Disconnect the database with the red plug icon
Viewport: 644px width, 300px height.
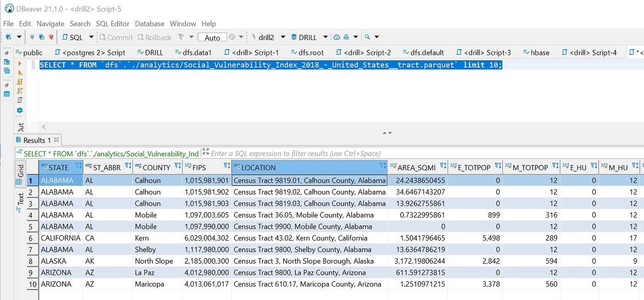point(51,37)
